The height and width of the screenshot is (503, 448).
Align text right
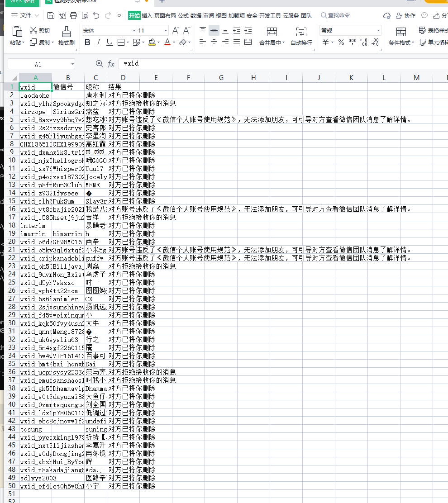click(225, 43)
